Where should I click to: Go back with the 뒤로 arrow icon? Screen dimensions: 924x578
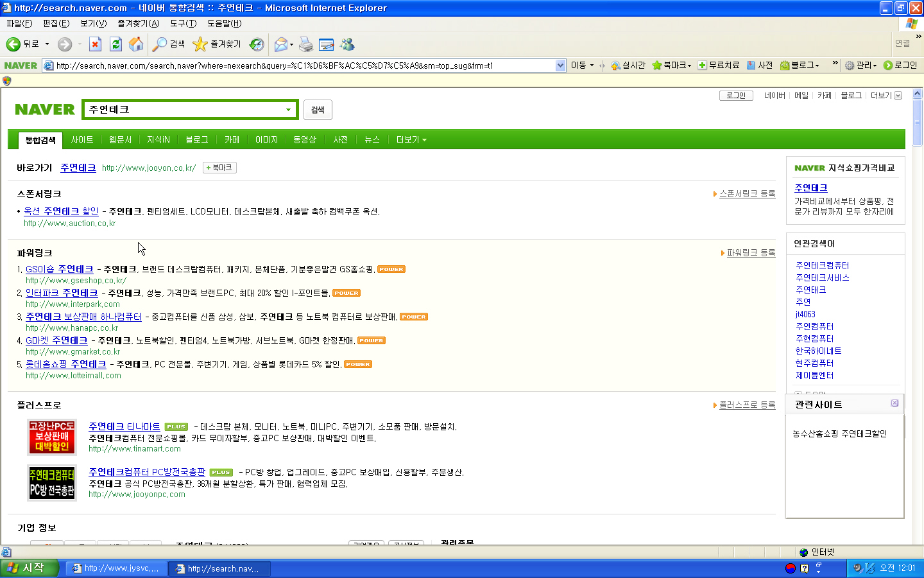pos(13,44)
